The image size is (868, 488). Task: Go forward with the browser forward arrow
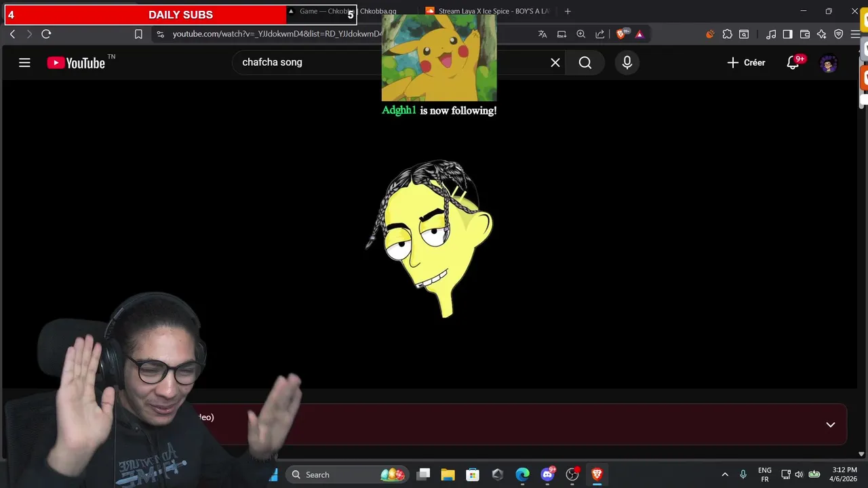click(x=28, y=34)
